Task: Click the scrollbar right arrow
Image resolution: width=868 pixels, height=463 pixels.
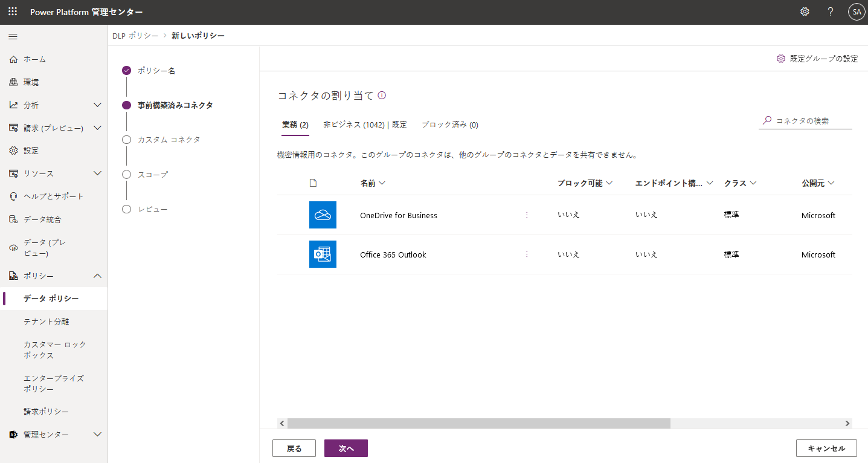Action: click(847, 424)
